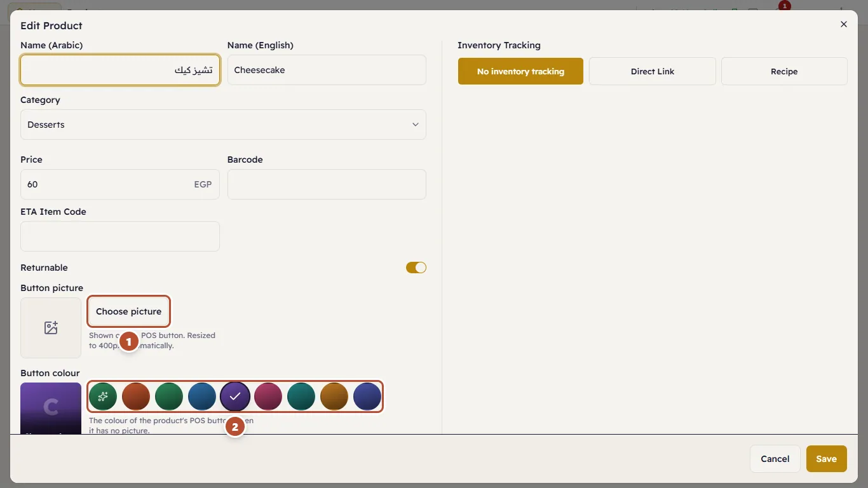868x488 pixels.
Task: Click the "EGP" currency suffix
Action: tap(203, 184)
